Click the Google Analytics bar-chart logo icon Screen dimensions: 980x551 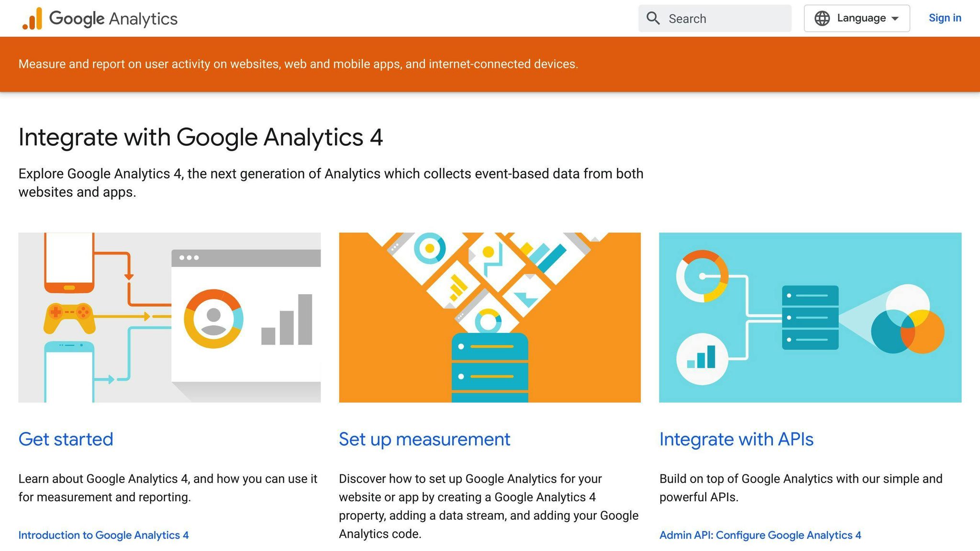tap(32, 19)
